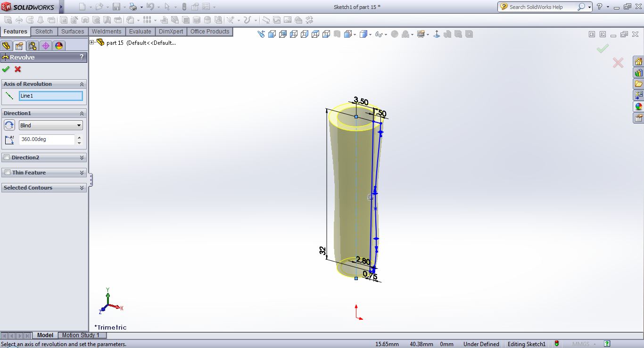
Task: Expand the Selected Contours section
Action: 82,188
